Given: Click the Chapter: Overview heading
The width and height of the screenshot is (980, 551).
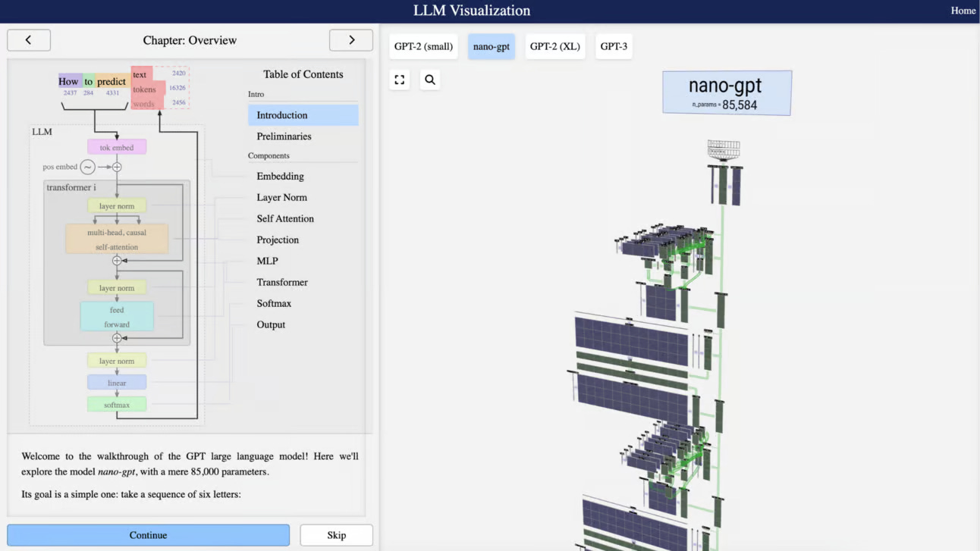Looking at the screenshot, I should [x=190, y=40].
